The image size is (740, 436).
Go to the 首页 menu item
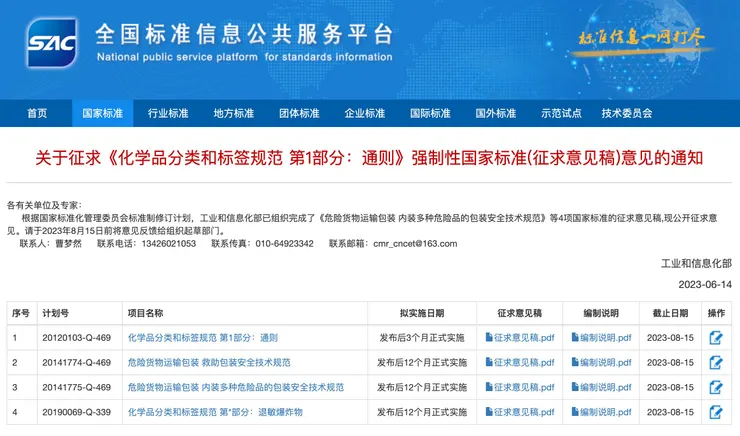[37, 113]
